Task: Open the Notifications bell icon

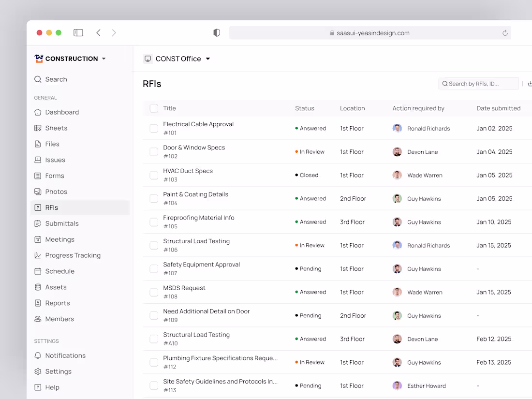Action: pyautogui.click(x=37, y=355)
